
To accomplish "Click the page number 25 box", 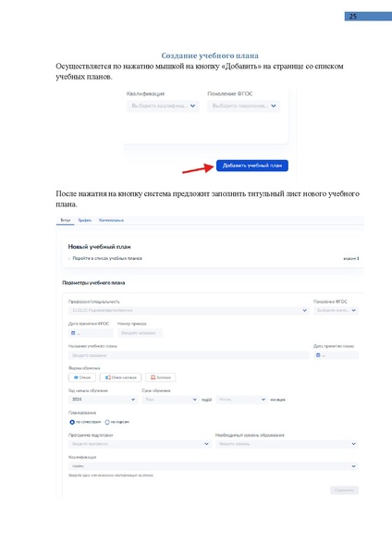I will pos(368,17).
